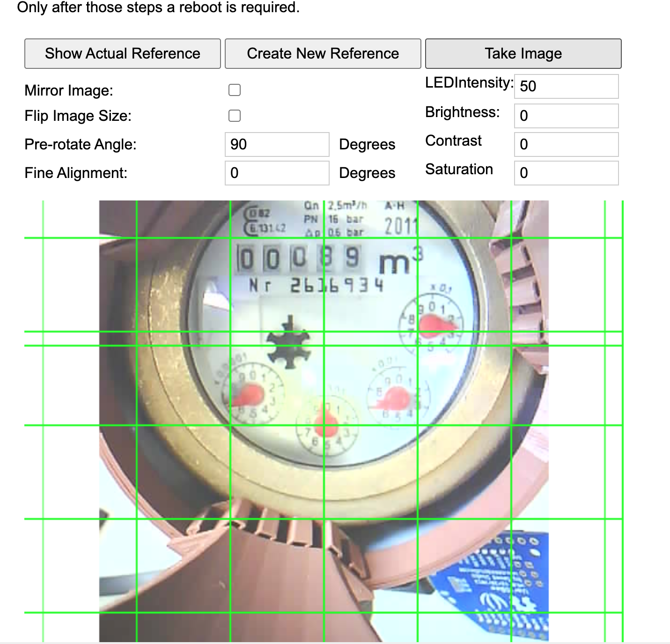Toggle the Flip Image Size checkbox
670x644 pixels.
tap(235, 116)
